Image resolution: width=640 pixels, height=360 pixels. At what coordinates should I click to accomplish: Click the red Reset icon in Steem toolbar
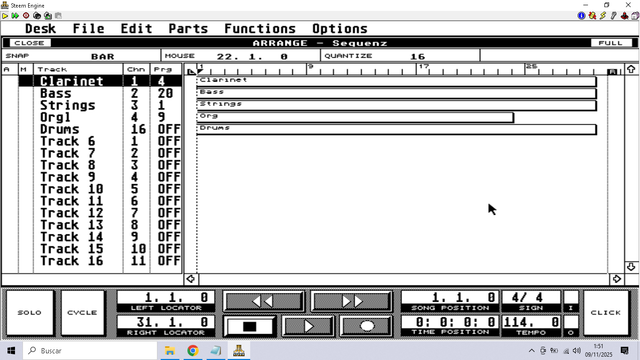point(26,16)
